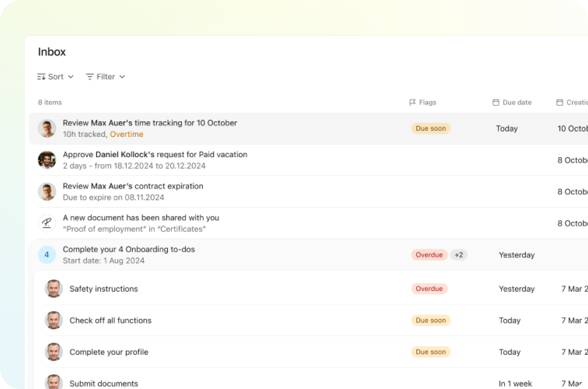
Task: Click Due soon flag on Check off all functions
Action: coord(431,320)
